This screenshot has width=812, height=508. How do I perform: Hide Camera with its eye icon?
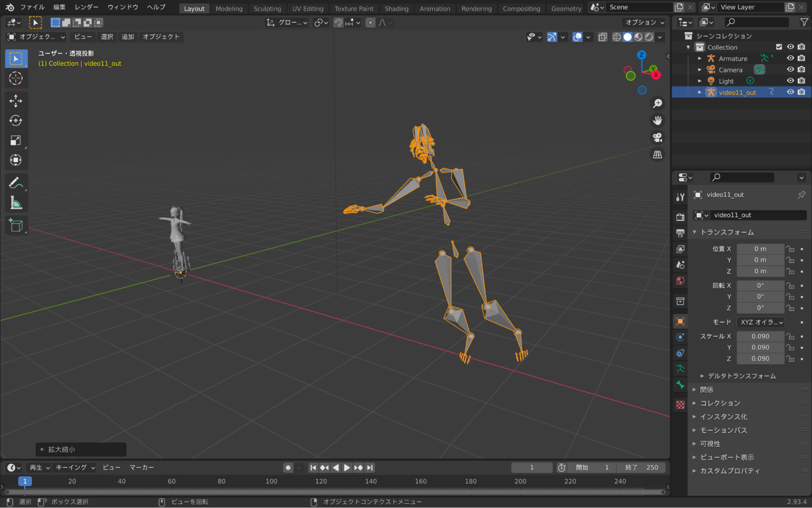point(790,69)
